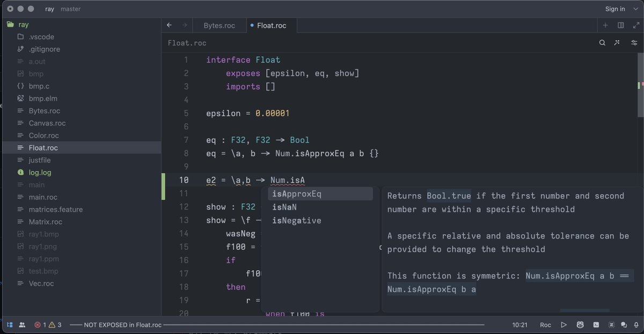644x334 pixels.
Task: Open justfile in the file tree
Action: 80,160
